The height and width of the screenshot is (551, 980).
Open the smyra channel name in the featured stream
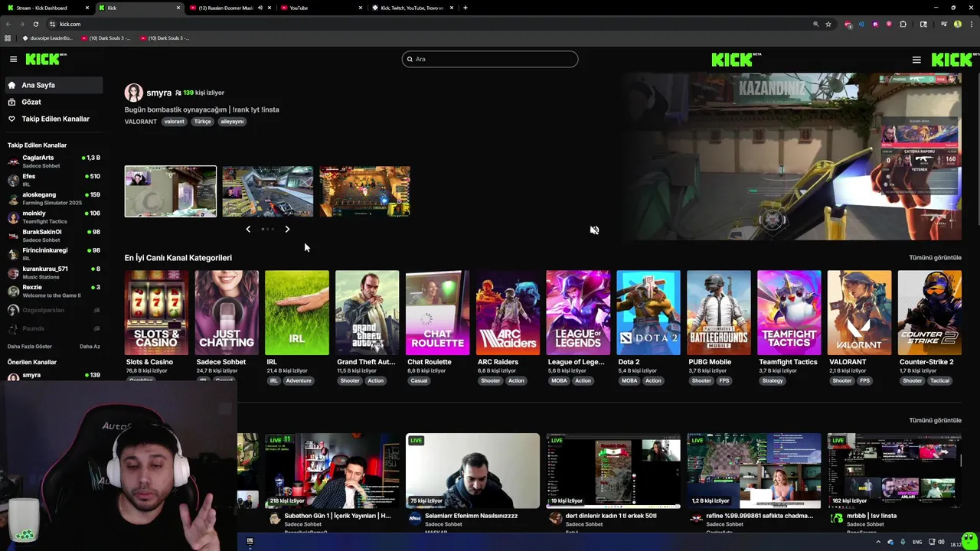158,93
